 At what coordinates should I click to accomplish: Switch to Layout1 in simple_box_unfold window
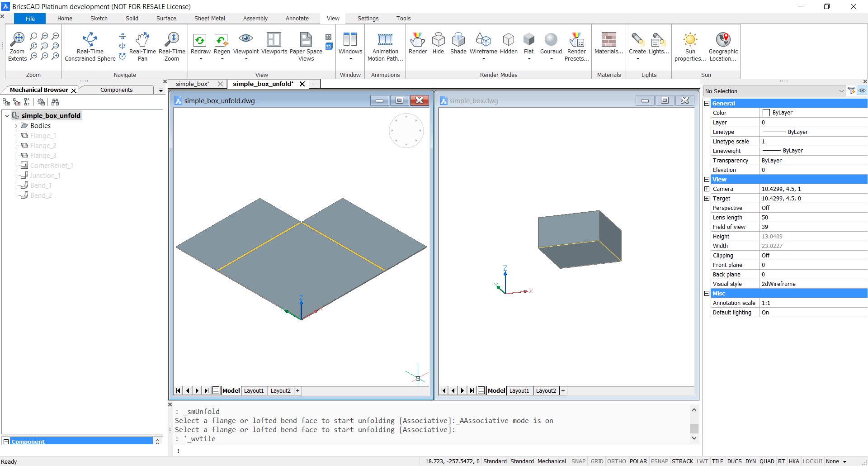click(x=254, y=391)
